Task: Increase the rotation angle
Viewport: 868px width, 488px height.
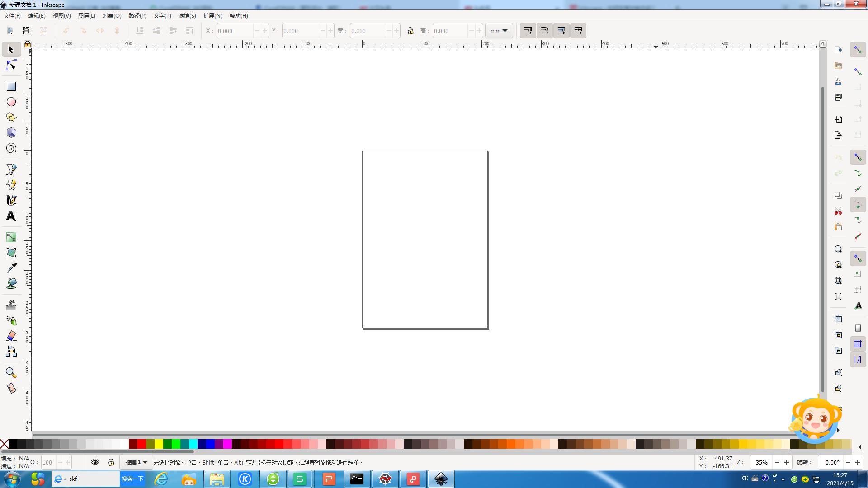Action: coord(857,462)
